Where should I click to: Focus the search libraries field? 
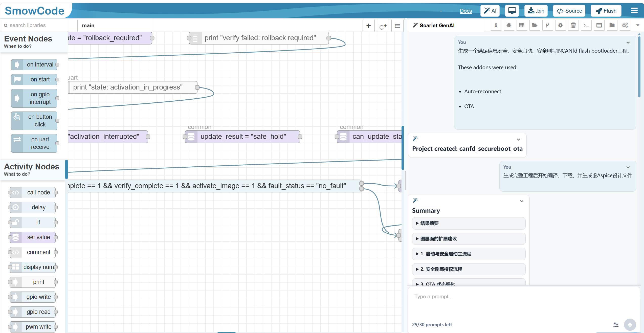(34, 25)
